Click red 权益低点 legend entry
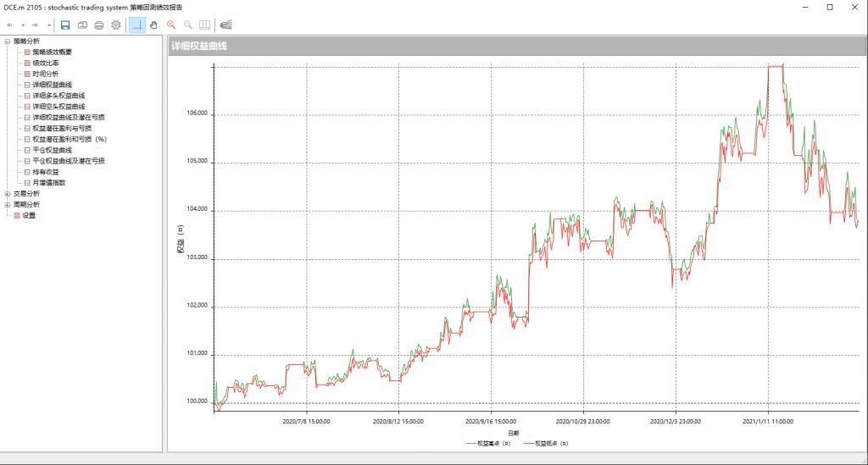 (x=546, y=444)
